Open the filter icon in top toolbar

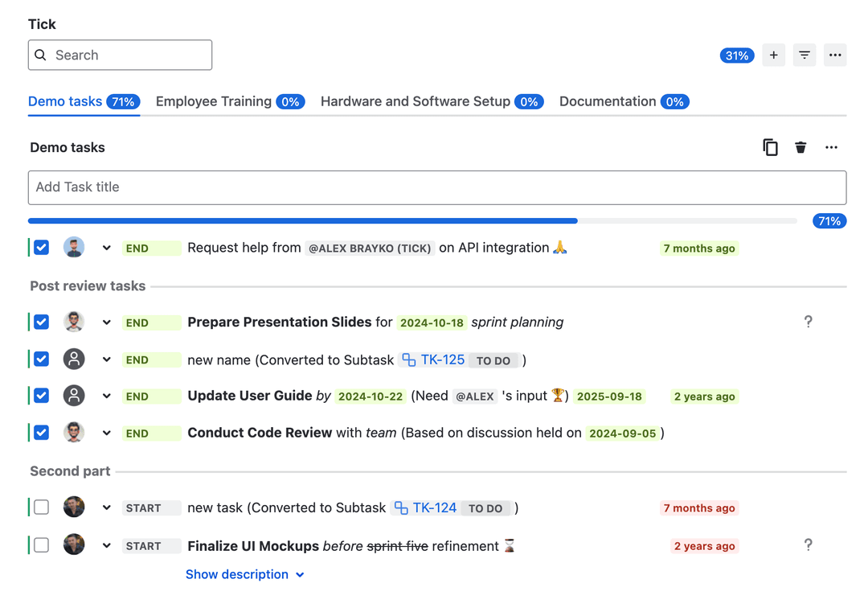(x=804, y=55)
